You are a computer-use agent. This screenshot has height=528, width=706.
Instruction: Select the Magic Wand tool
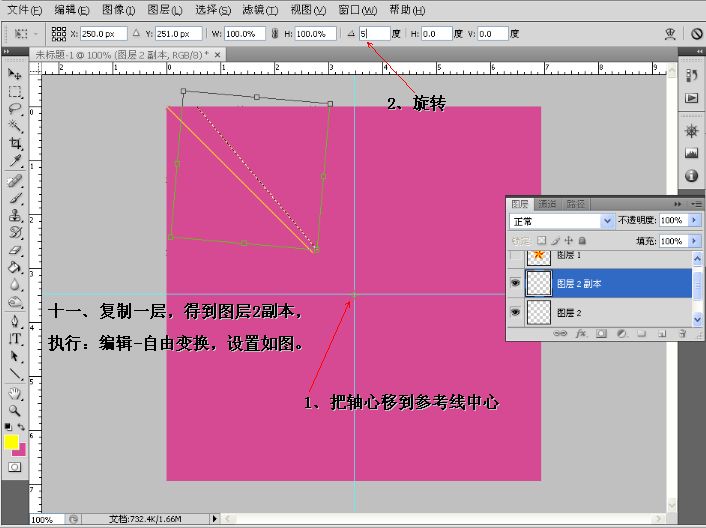click(15, 126)
